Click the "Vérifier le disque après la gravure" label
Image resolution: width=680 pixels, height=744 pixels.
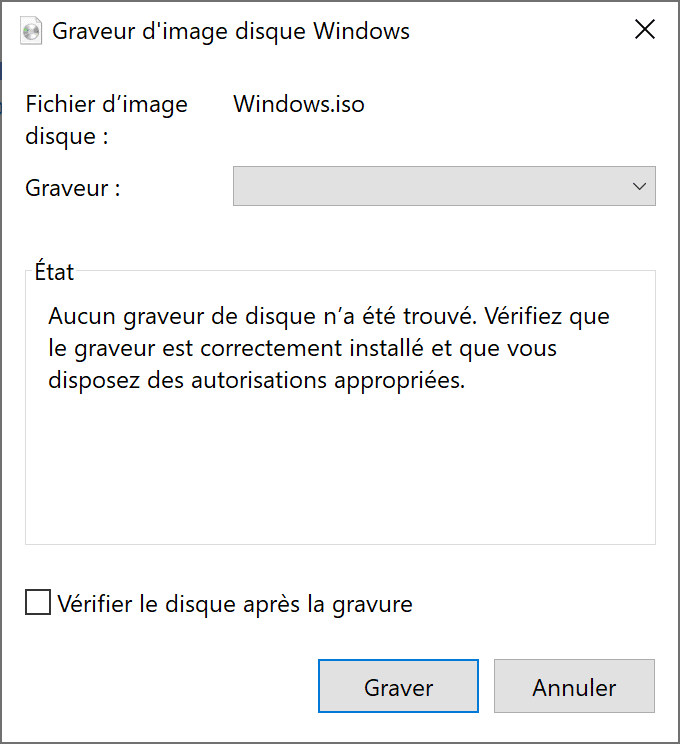click(x=235, y=604)
